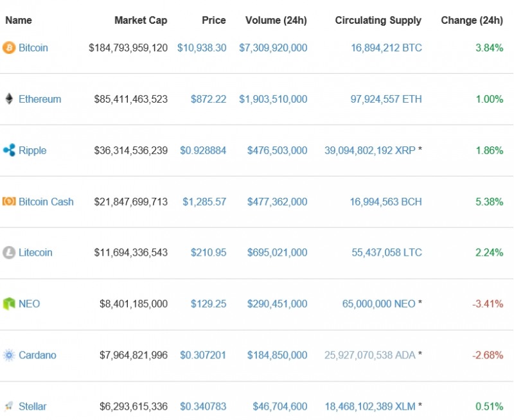The height and width of the screenshot is (420, 514).
Task: Click Bitcoin price $10,938.30 link
Action: pyautogui.click(x=202, y=48)
